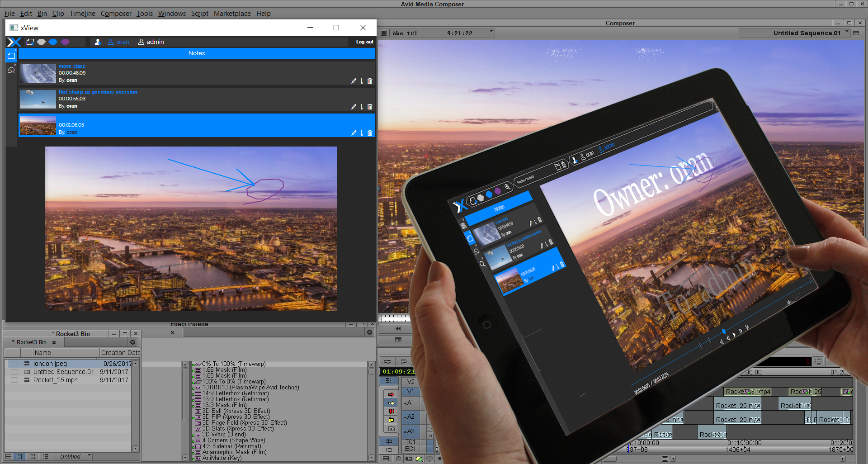Toggle the A1 track selector
This screenshot has height=464, width=868.
410,402
